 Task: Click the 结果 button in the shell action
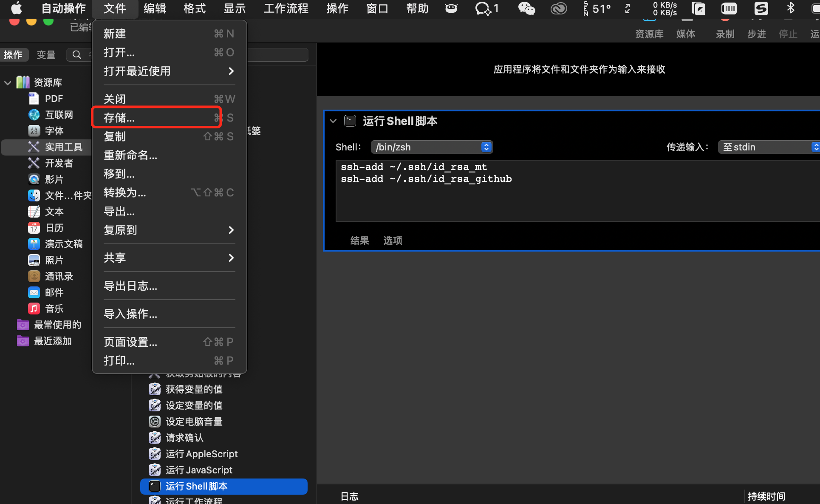coord(359,241)
